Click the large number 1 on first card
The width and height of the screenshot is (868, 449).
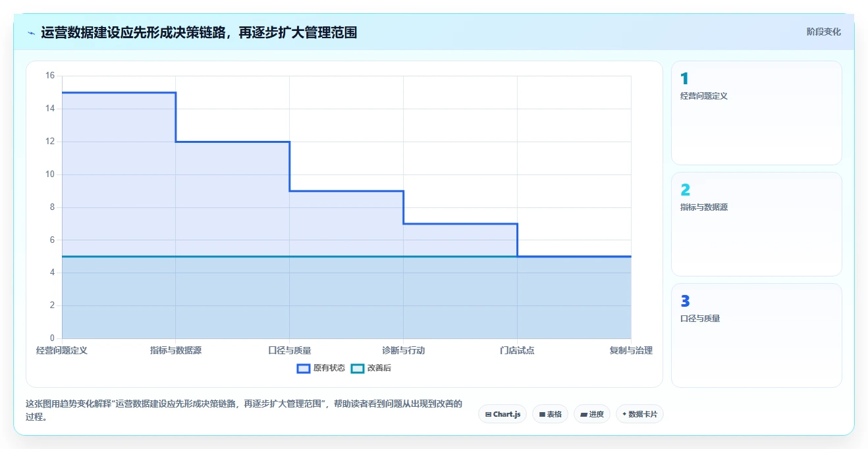tap(684, 79)
